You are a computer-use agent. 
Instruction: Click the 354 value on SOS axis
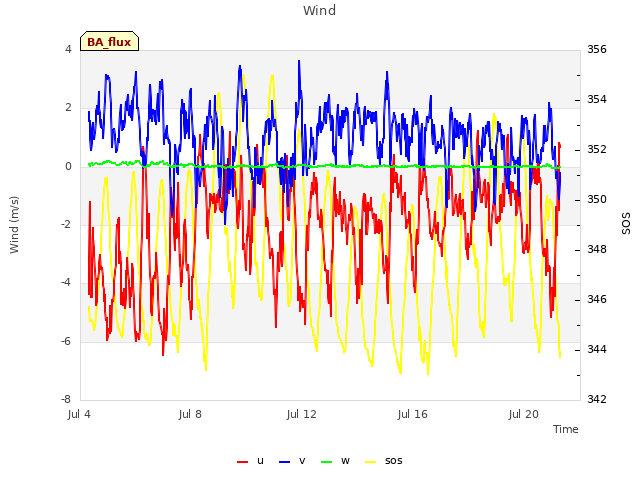pos(597,99)
